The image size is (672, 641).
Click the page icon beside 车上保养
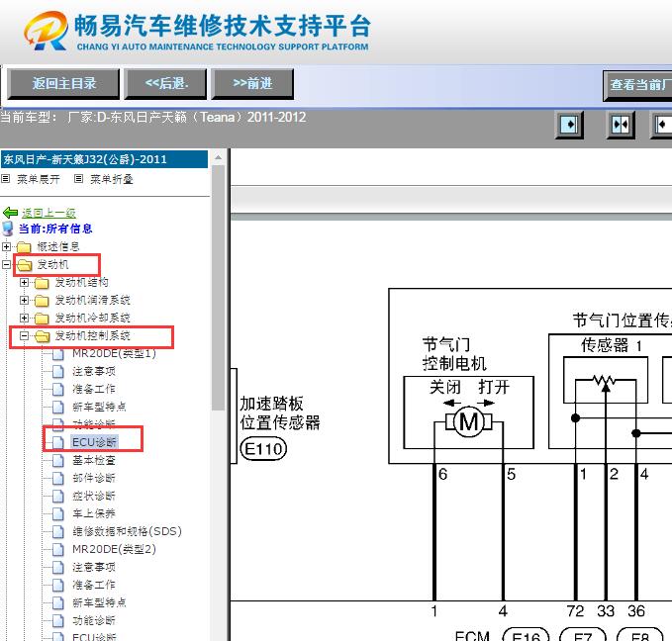[x=57, y=513]
